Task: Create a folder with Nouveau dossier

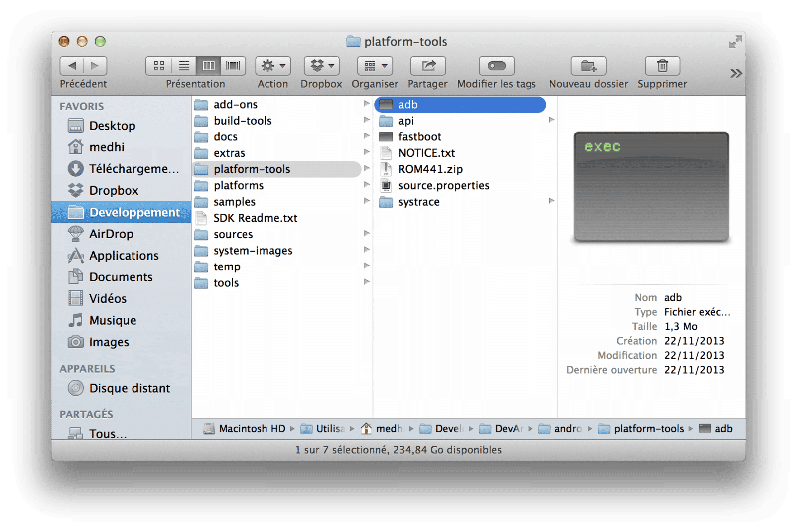Action: (588, 66)
